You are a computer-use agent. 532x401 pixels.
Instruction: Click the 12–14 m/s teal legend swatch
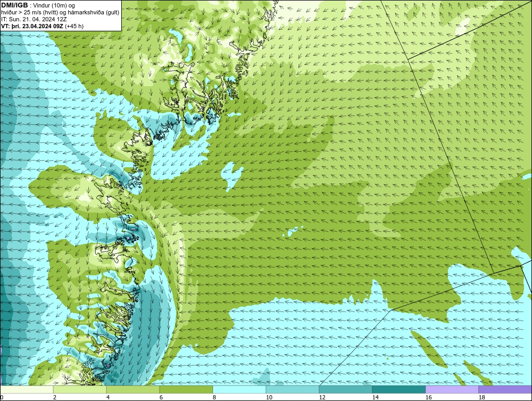click(x=346, y=389)
